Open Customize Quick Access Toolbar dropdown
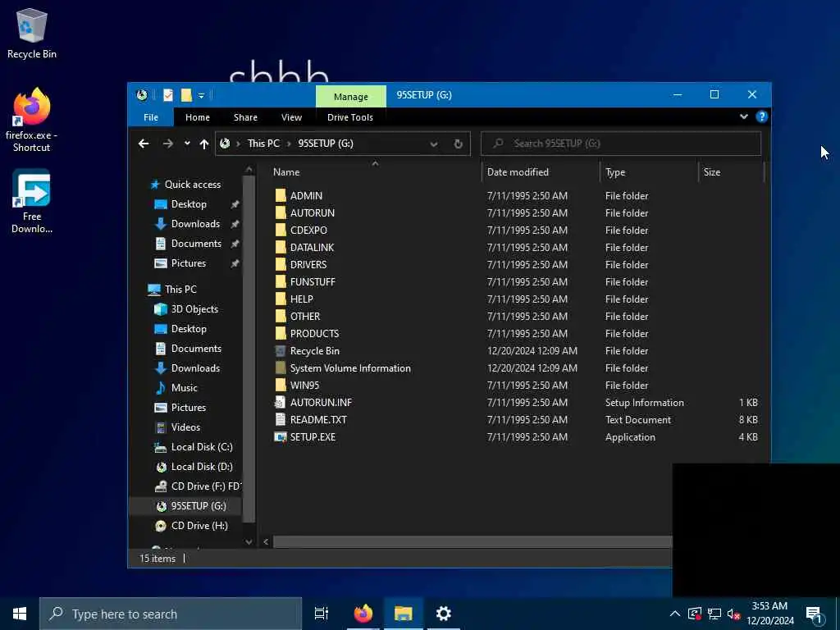840x630 pixels. (201, 95)
